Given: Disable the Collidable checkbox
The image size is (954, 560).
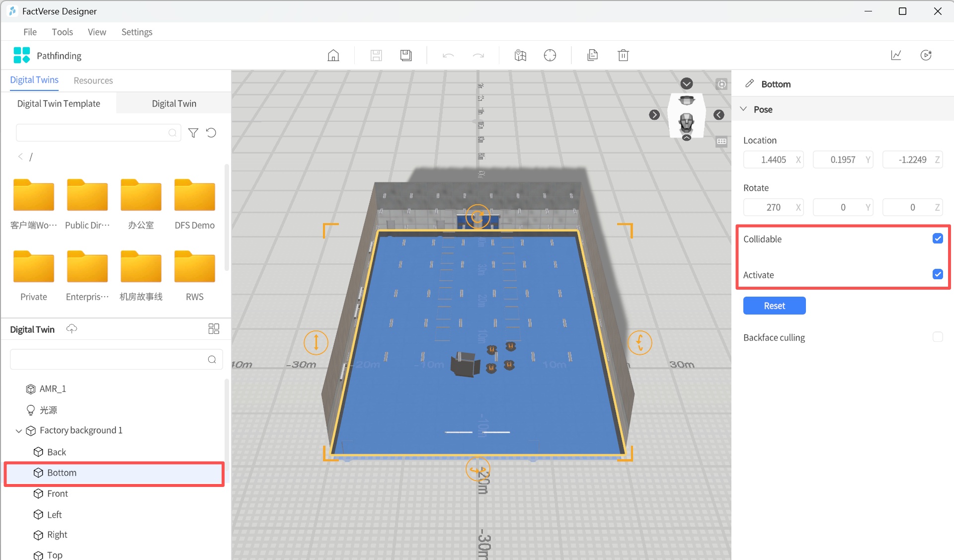Looking at the screenshot, I should click(938, 239).
